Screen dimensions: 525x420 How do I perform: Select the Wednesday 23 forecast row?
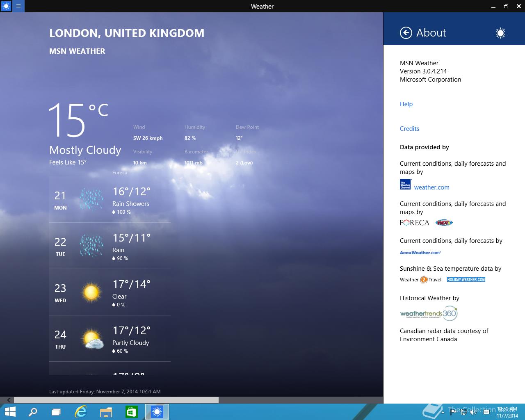110,292
